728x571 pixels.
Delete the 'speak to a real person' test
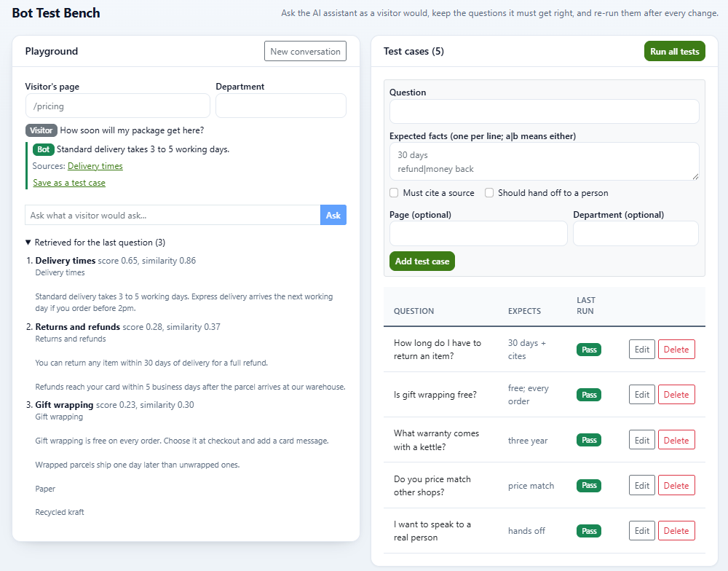[676, 531]
